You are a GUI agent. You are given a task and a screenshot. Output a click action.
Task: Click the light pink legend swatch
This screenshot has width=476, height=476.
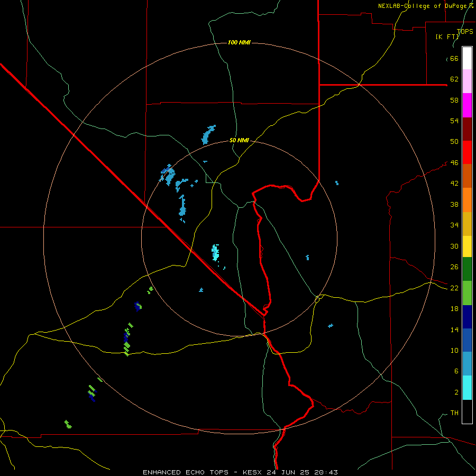(x=467, y=81)
